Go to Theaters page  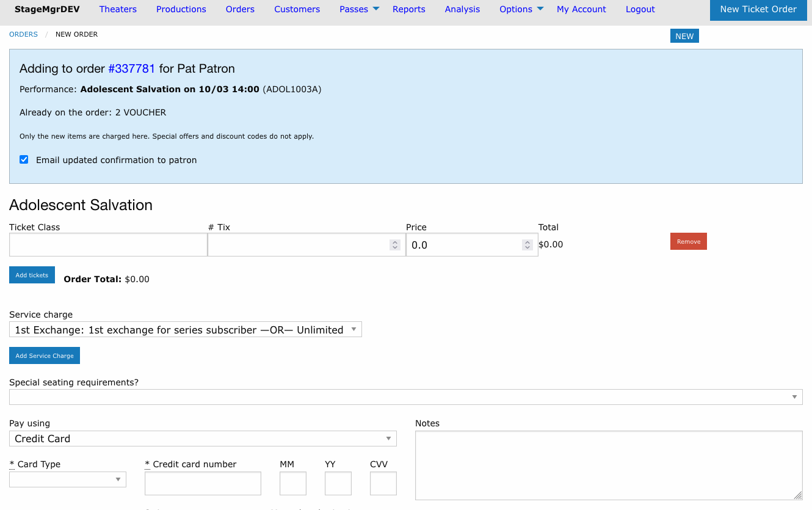pyautogui.click(x=118, y=9)
